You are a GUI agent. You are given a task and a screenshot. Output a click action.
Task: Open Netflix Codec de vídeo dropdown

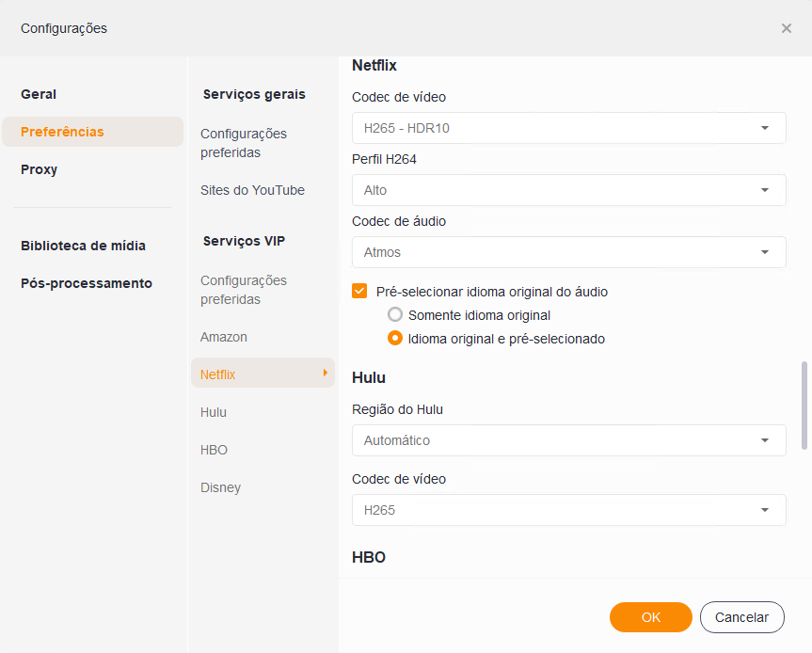pyautogui.click(x=568, y=128)
